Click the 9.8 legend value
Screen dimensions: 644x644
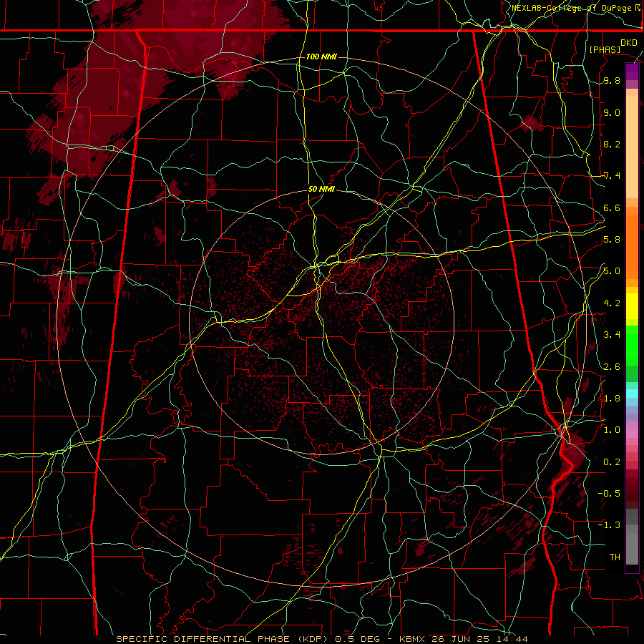tap(612, 80)
